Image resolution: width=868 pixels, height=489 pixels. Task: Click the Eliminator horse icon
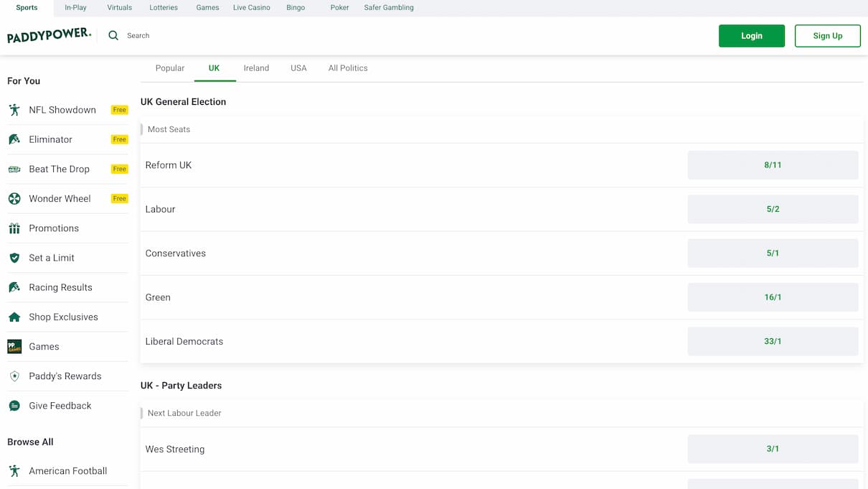coord(14,139)
